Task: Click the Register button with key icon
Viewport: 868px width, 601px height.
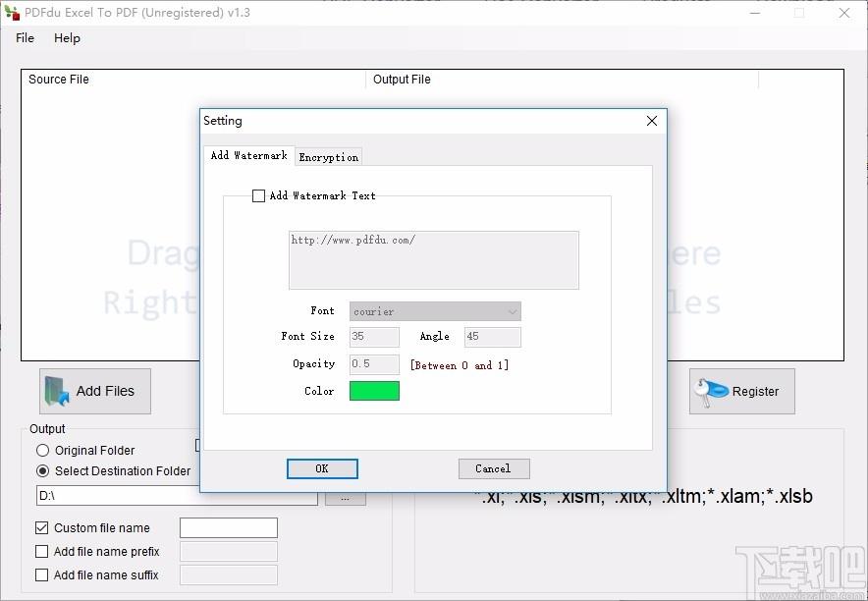Action: pos(741,391)
